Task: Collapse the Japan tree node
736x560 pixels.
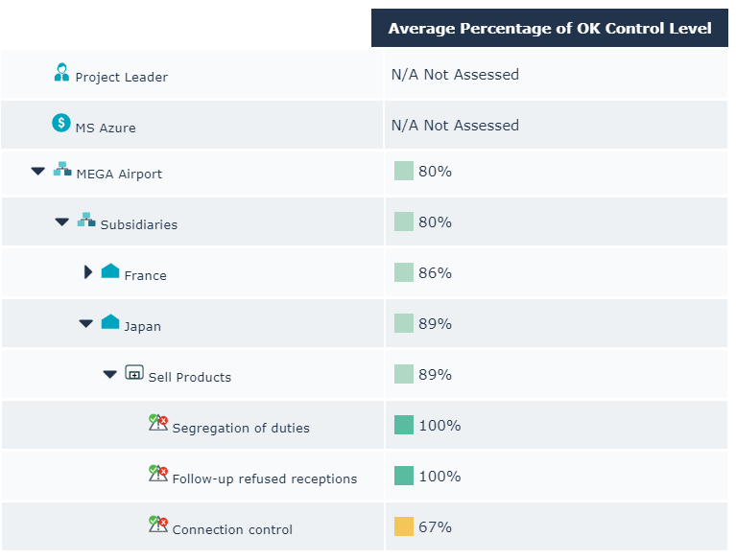Action: [86, 324]
